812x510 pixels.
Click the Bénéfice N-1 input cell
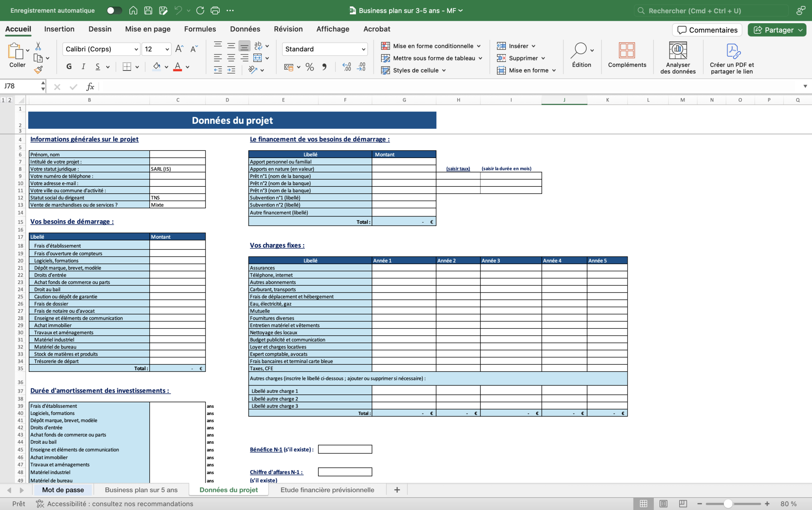[345, 449]
